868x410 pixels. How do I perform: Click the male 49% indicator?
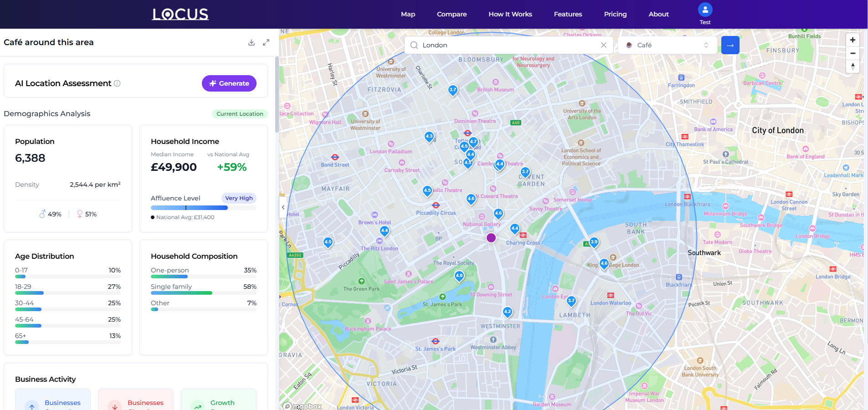[51, 214]
